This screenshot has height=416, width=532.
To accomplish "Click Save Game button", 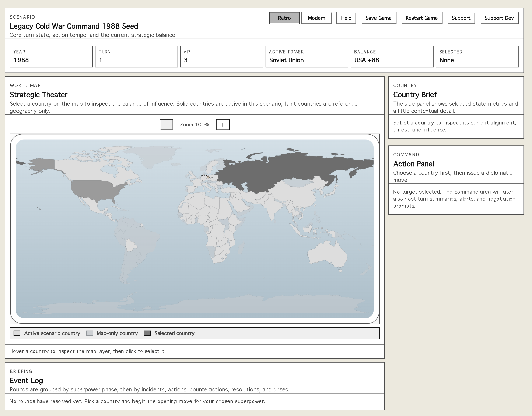I will pos(378,18).
